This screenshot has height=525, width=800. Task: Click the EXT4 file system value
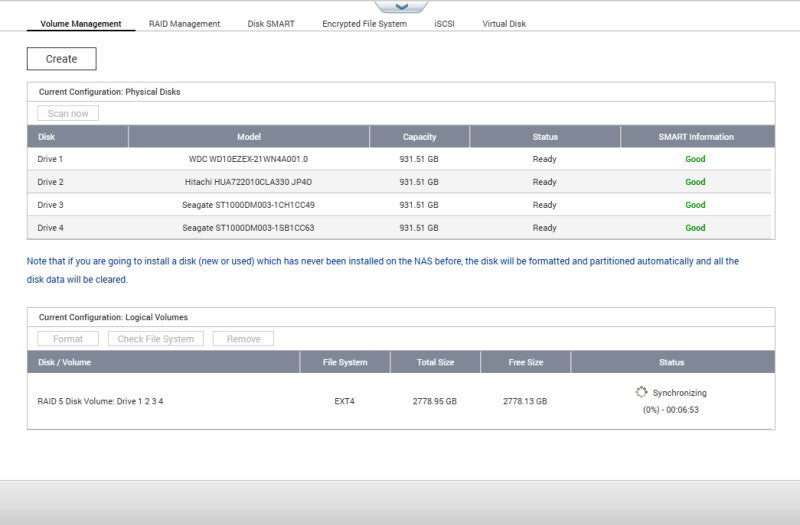pos(344,401)
